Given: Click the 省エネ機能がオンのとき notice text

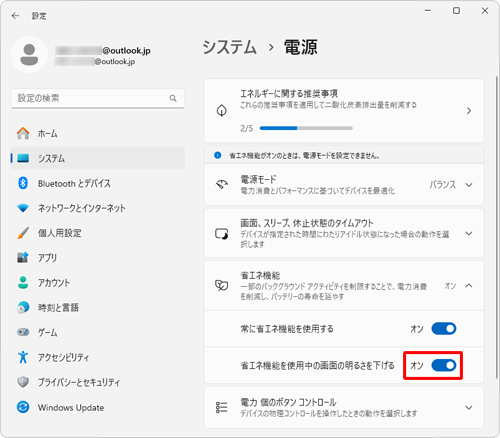Looking at the screenshot, I should coord(304,155).
